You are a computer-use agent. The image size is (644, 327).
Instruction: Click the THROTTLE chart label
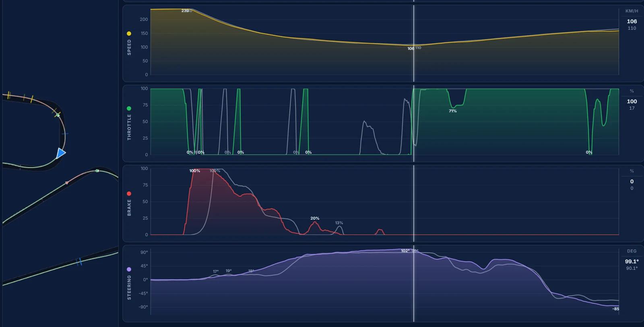tap(129, 127)
